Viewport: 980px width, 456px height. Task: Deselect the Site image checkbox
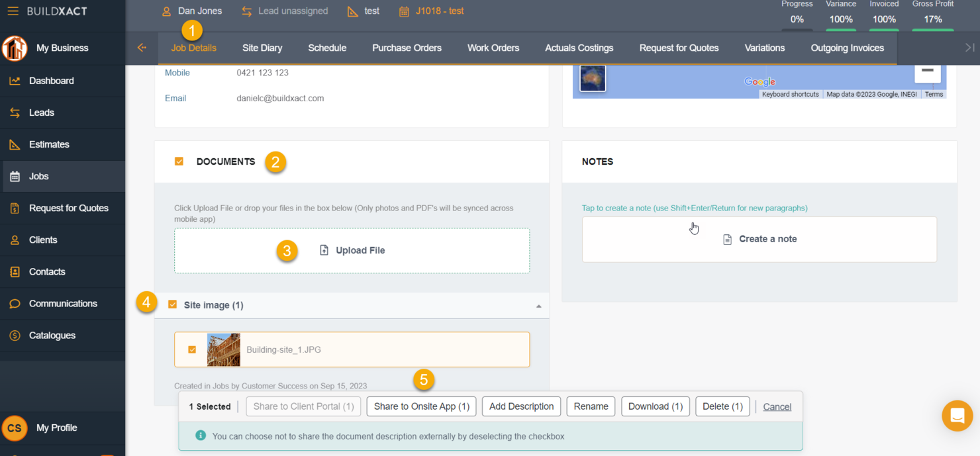tap(173, 304)
